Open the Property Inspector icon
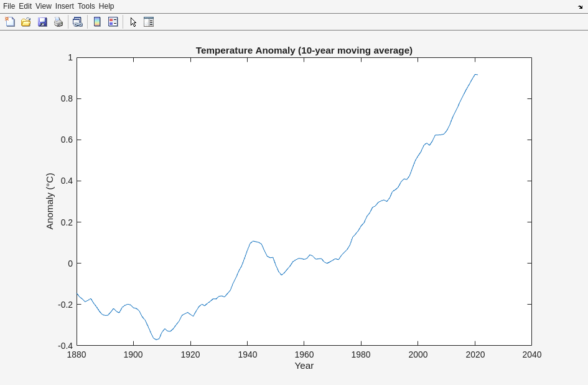The image size is (588, 385). (x=149, y=22)
